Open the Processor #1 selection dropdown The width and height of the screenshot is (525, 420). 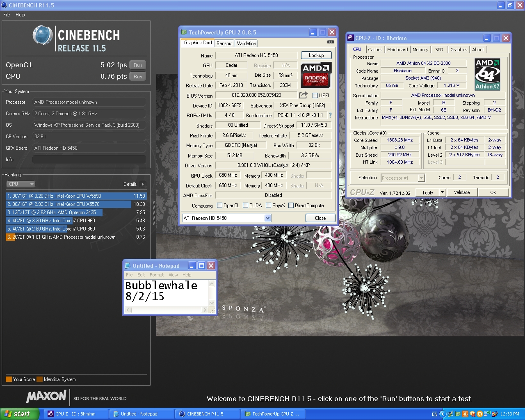pyautogui.click(x=421, y=178)
